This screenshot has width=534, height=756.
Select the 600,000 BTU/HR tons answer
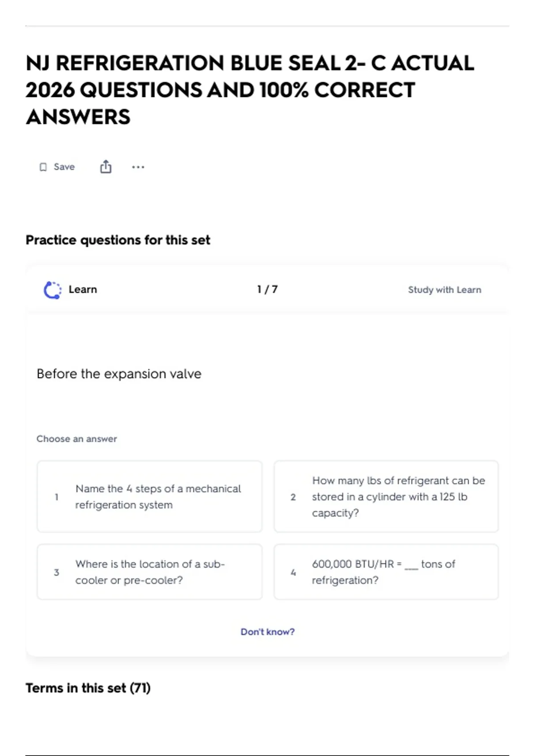click(386, 572)
